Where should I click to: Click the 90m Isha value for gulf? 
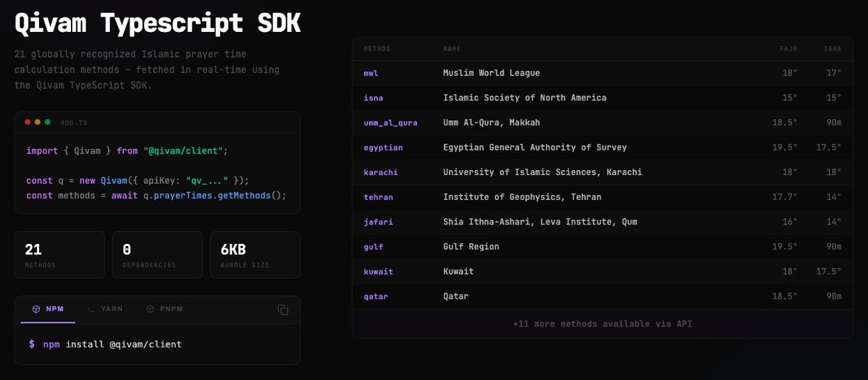coord(834,247)
